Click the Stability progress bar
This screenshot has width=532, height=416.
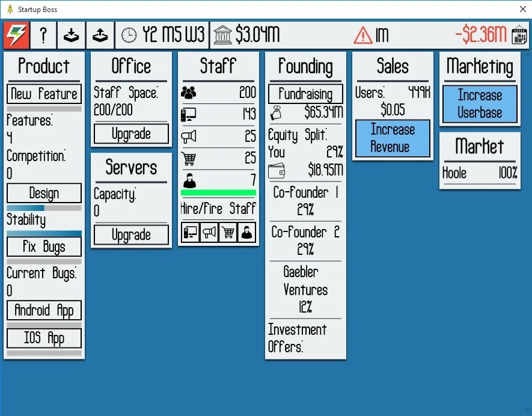tap(44, 233)
